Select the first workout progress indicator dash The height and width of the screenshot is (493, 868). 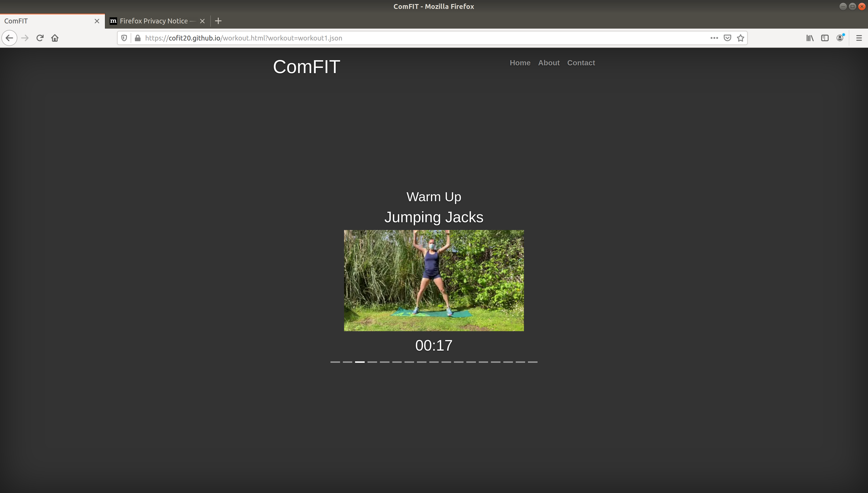(335, 362)
